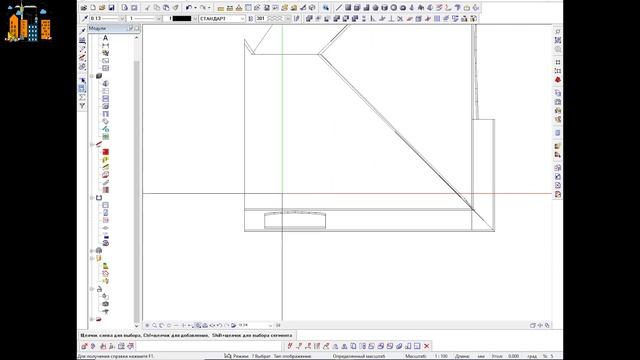This screenshot has width=640, height=360.
Task: Click the arrow select icon in left toolbar
Action: tap(82, 80)
